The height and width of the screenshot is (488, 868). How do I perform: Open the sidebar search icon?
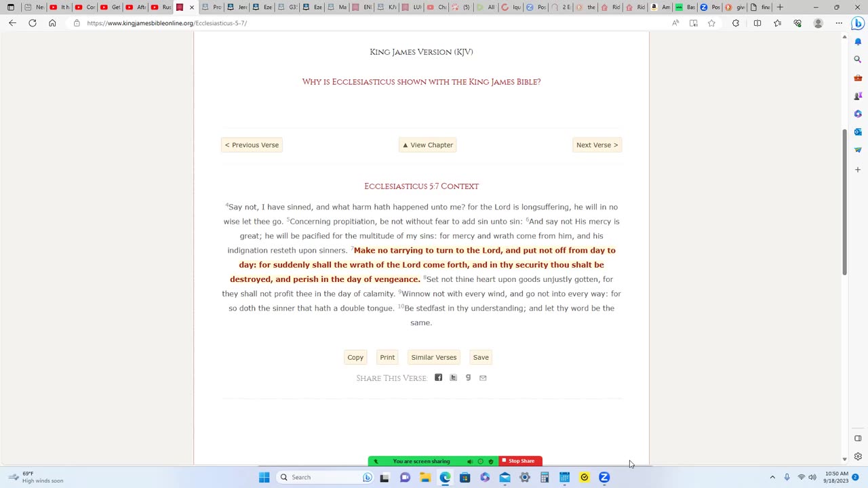(x=858, y=60)
